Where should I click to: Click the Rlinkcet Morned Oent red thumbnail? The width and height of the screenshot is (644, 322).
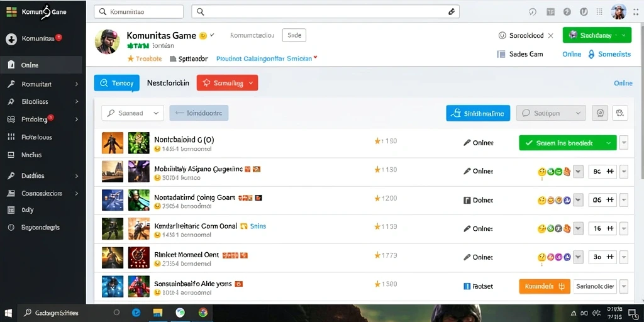pos(139,257)
